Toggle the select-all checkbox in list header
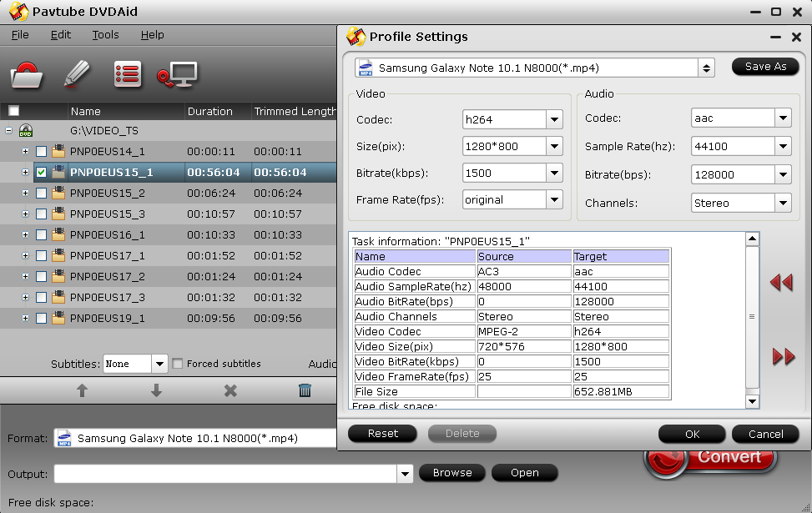Viewport: 812px width, 513px height. pyautogui.click(x=14, y=111)
